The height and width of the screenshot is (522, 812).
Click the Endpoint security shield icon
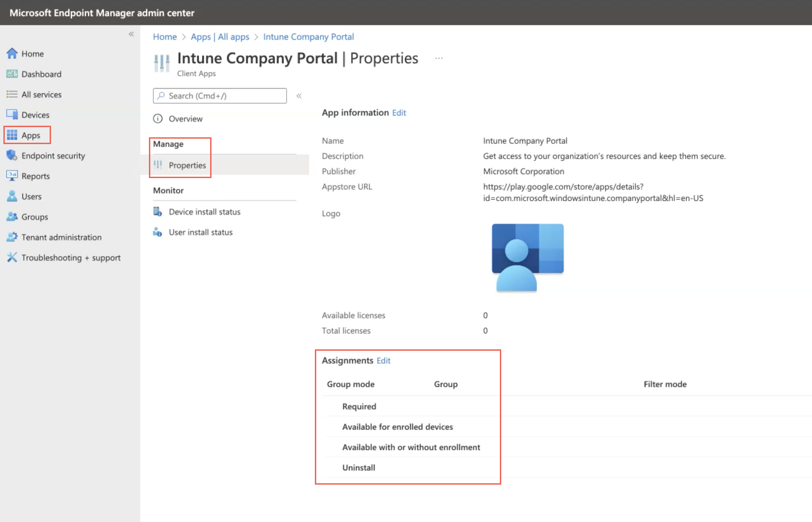[12, 155]
